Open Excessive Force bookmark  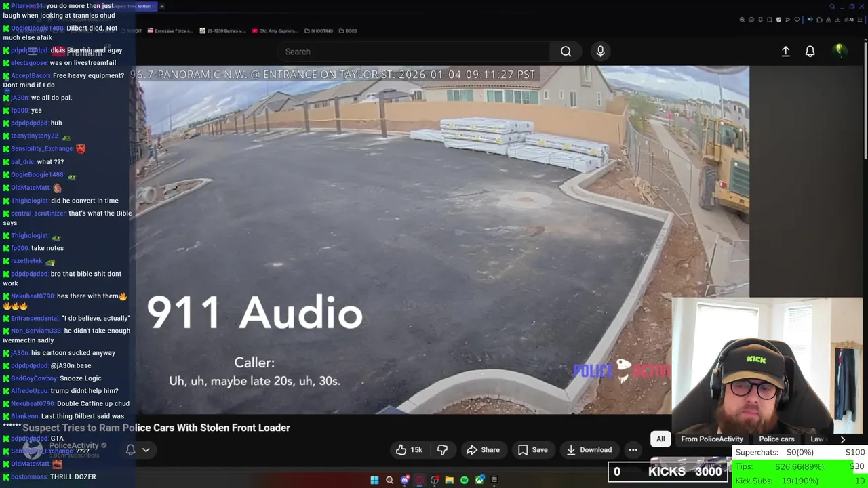(170, 30)
